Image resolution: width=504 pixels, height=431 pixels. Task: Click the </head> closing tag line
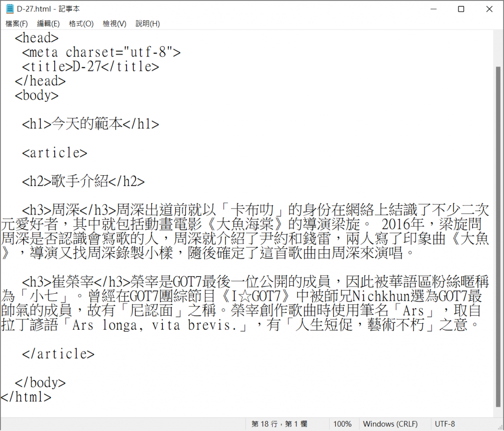(x=40, y=81)
